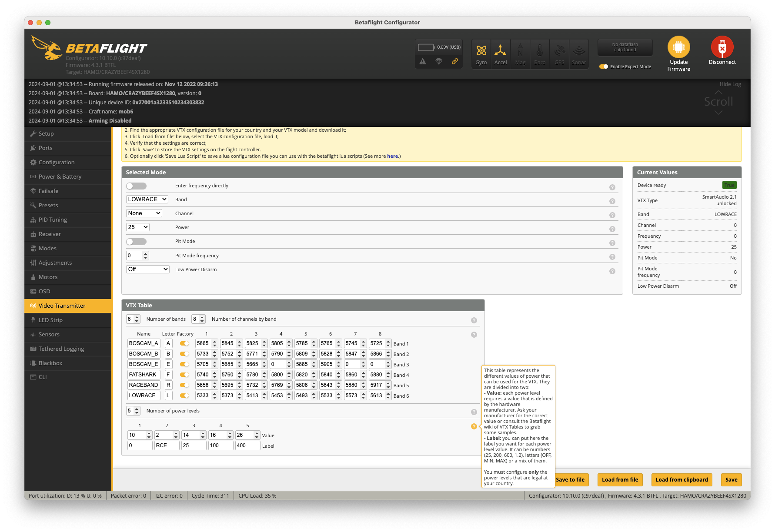
Task: Switch to the OSD tab
Action: point(68,291)
